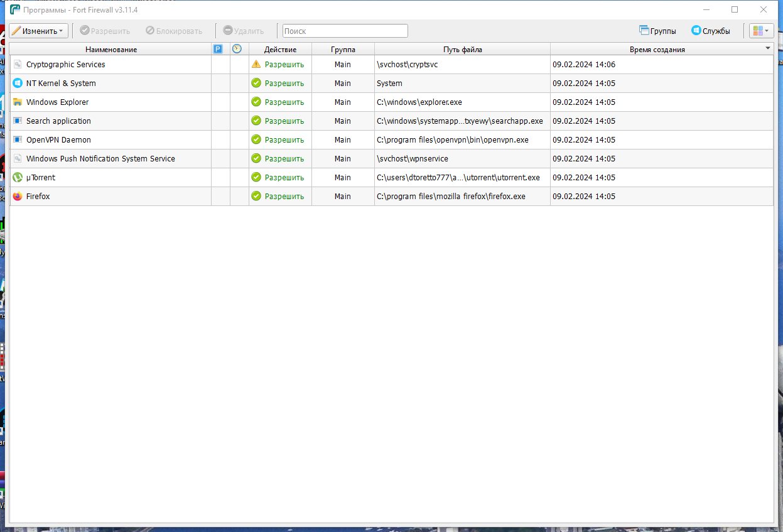
Task: Click the Firefox program icon
Action: tap(18, 197)
